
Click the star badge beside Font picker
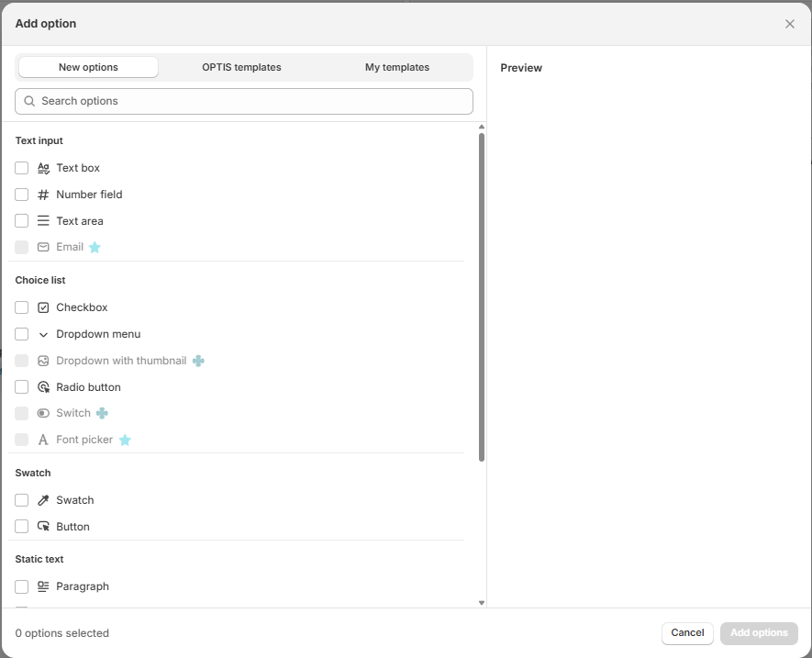(x=125, y=440)
